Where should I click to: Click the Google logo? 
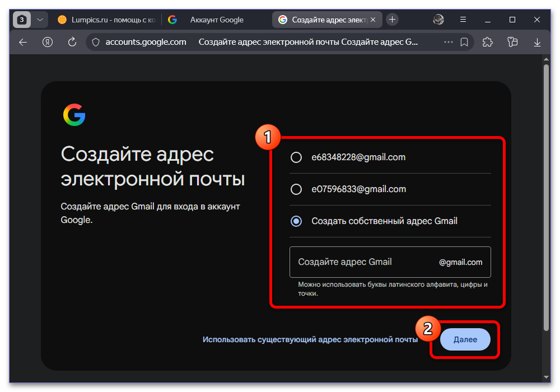click(74, 115)
